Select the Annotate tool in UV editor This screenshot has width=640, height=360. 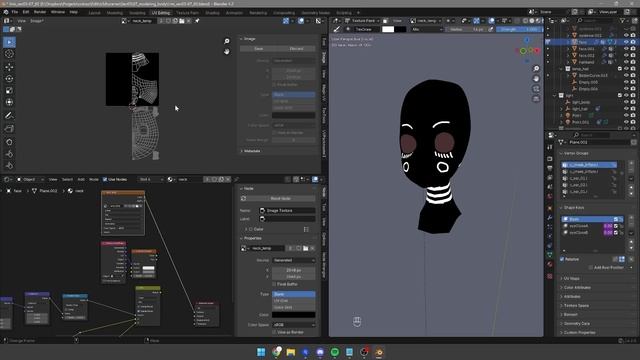pyautogui.click(x=9, y=116)
